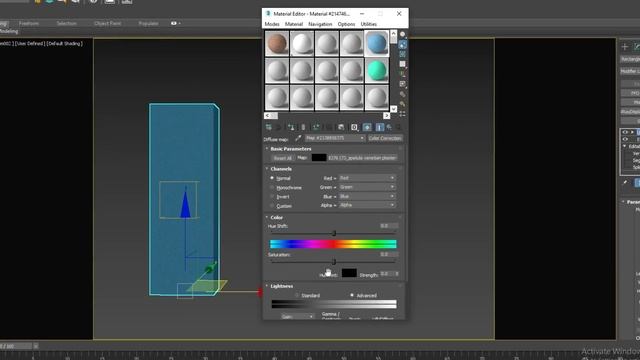Toggle the Show End Result icon

coord(380,127)
